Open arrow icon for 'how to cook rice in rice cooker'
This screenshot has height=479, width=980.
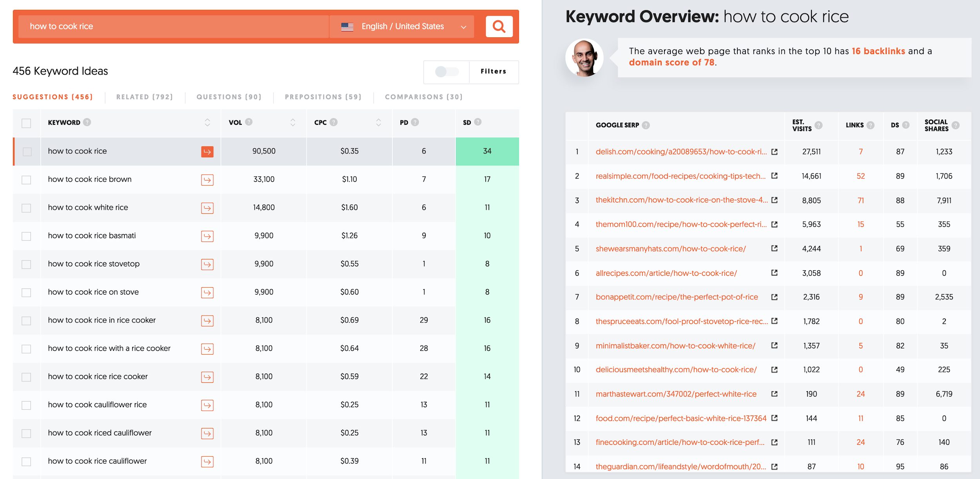click(207, 321)
